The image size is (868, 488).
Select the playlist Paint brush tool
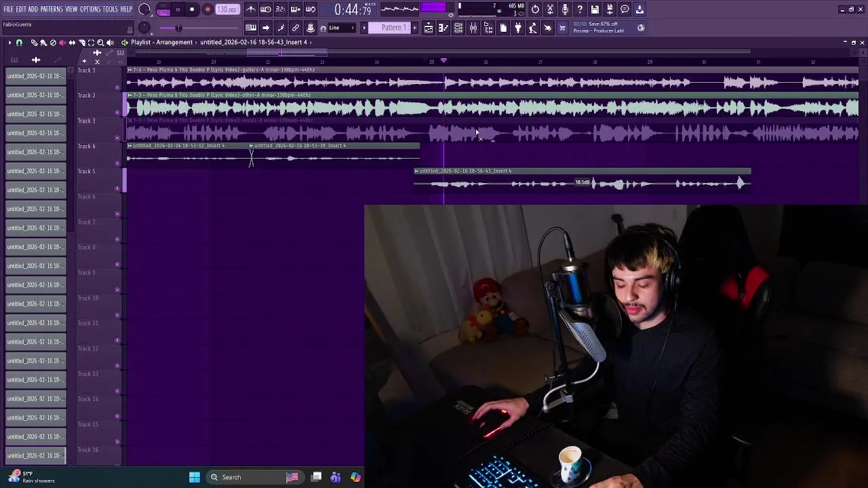[x=43, y=43]
